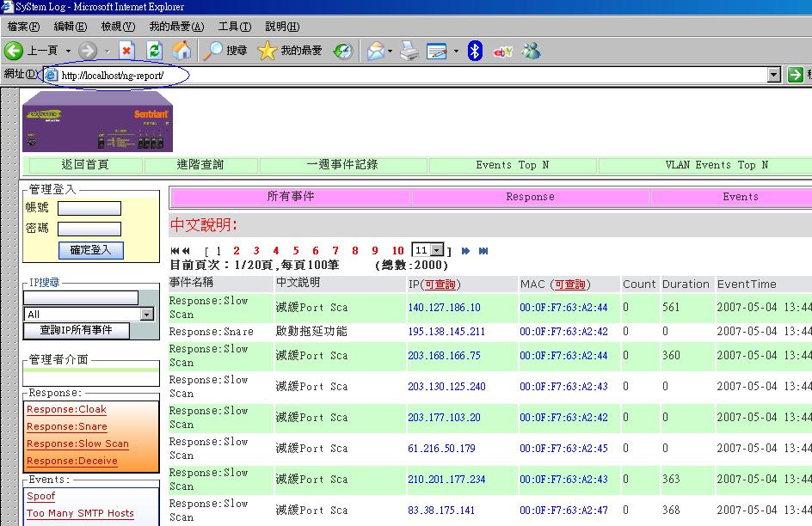Image resolution: width=812 pixels, height=526 pixels.
Task: Select the 一週事件記錄 navigation tab
Action: click(343, 165)
